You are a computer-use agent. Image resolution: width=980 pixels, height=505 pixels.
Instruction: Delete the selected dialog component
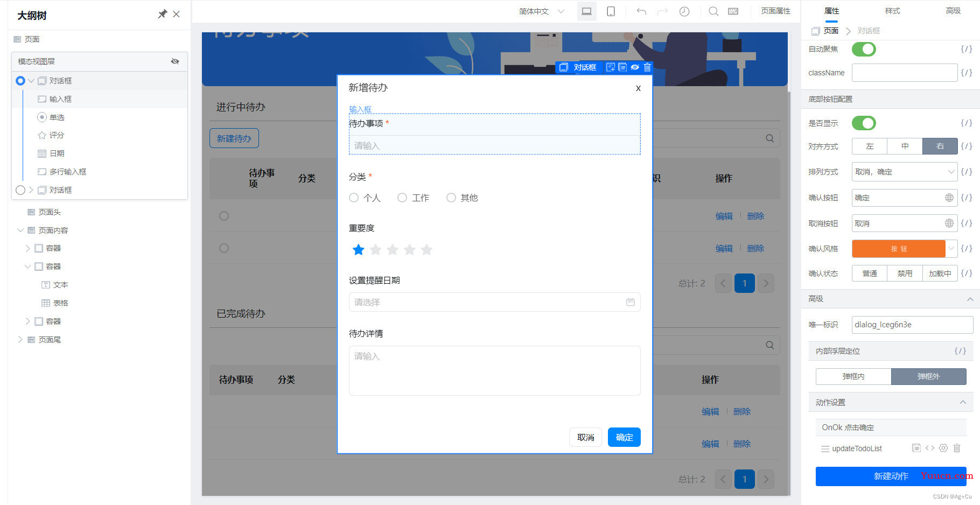[647, 67]
